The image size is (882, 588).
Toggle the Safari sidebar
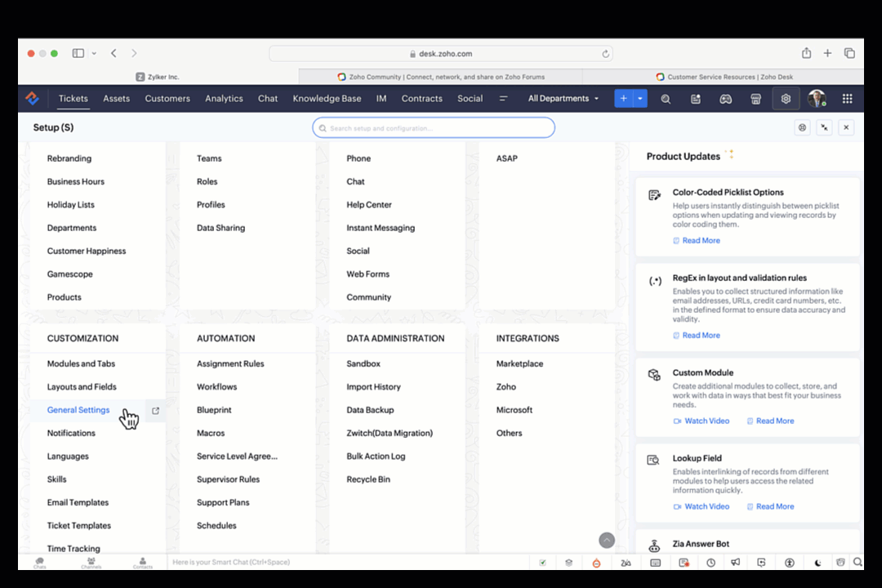(78, 53)
